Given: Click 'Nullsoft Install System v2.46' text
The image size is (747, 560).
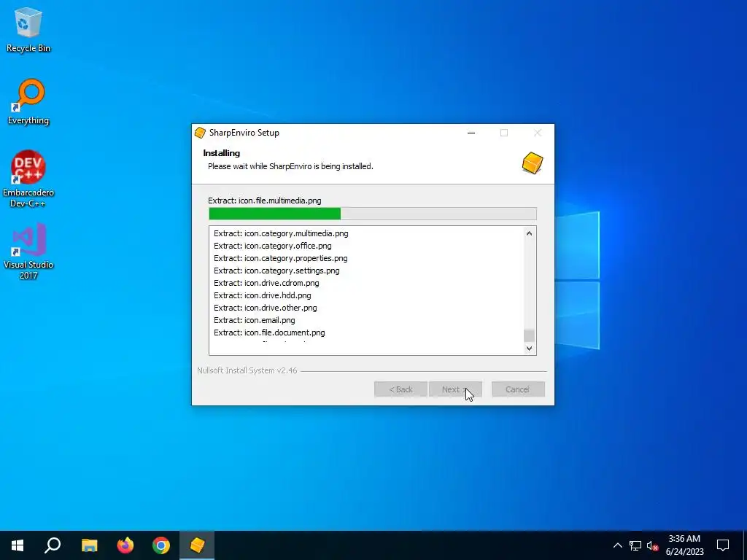Looking at the screenshot, I should tap(247, 370).
